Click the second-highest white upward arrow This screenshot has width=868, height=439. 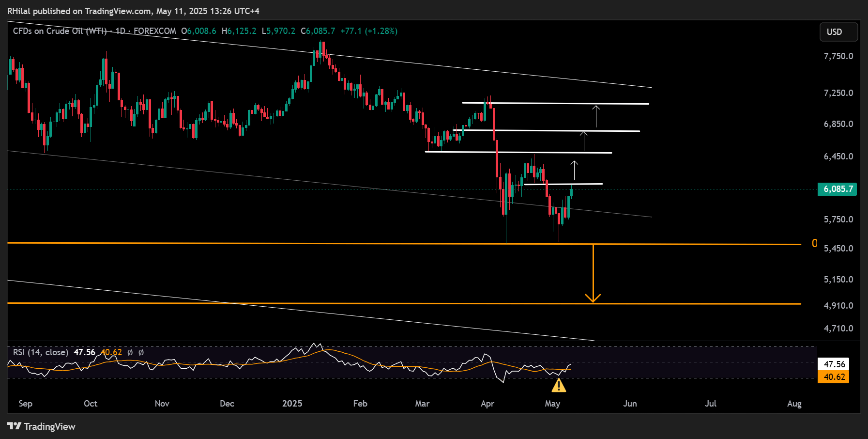pyautogui.click(x=584, y=141)
